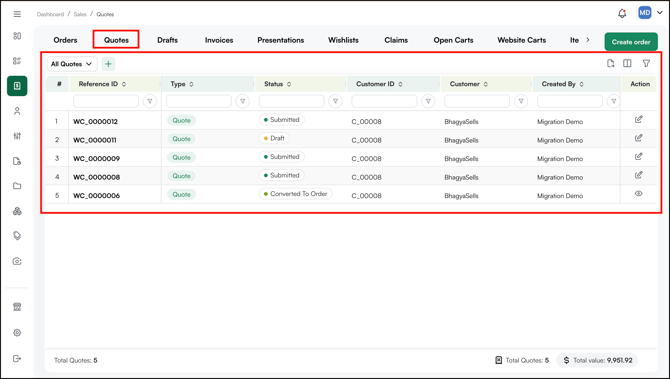Add a new view with plus icon
Screen dimensions: 670x379
[109, 64]
